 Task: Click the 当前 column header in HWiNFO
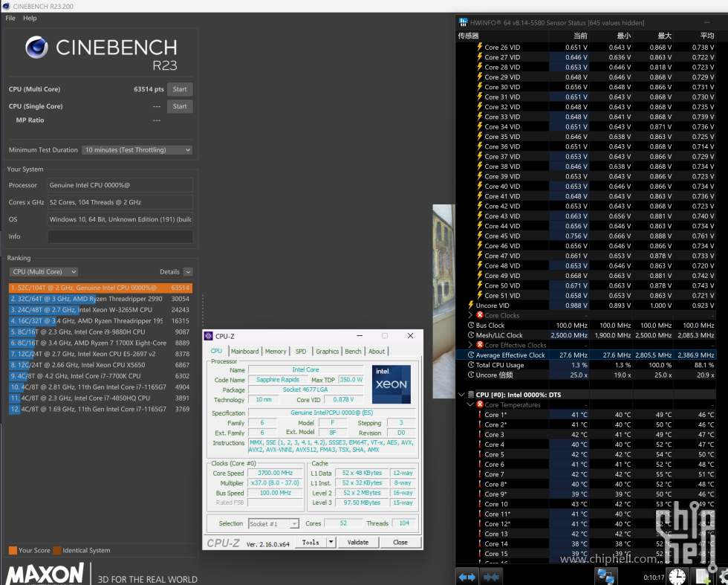pos(580,36)
